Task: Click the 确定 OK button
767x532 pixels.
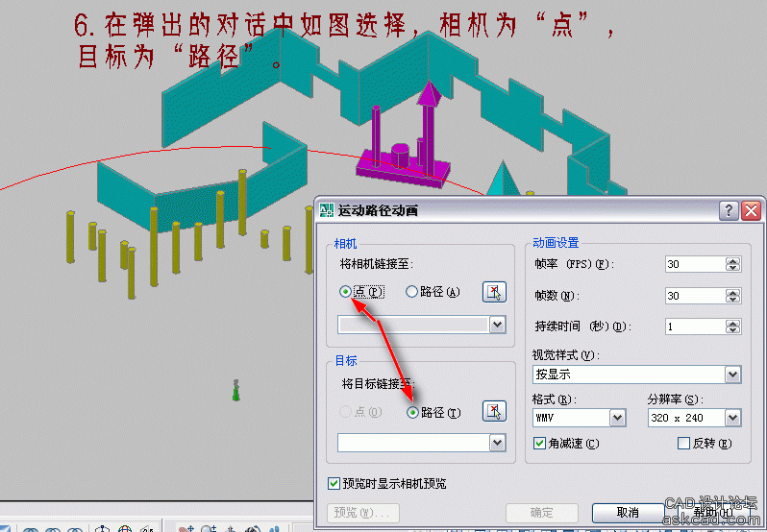Action: tap(542, 513)
